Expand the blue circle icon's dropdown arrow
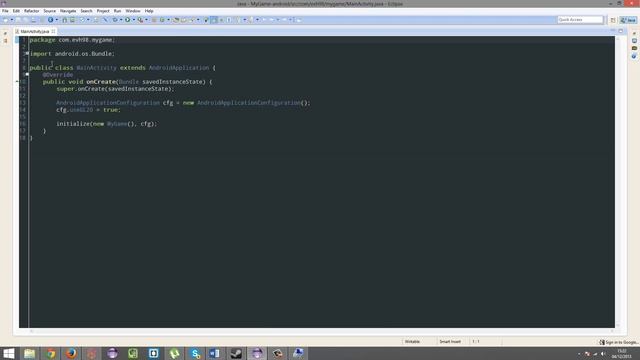 tap(56, 20)
